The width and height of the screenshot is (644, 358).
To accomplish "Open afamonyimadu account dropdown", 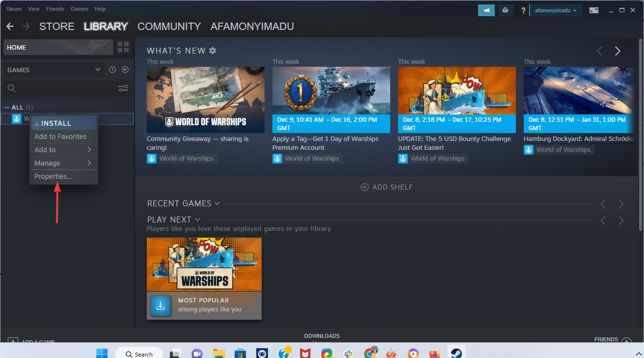I will point(556,10).
